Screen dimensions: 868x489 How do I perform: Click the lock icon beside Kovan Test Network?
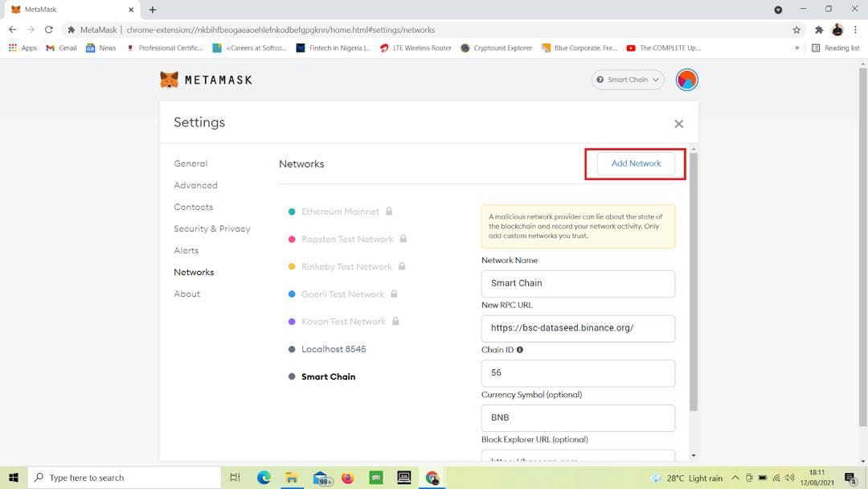[x=395, y=321]
